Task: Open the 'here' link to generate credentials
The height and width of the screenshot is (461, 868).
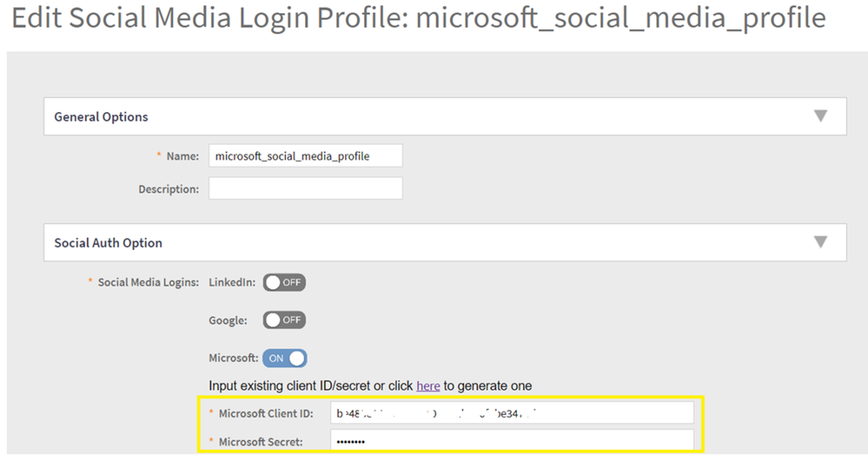Action: click(x=427, y=385)
